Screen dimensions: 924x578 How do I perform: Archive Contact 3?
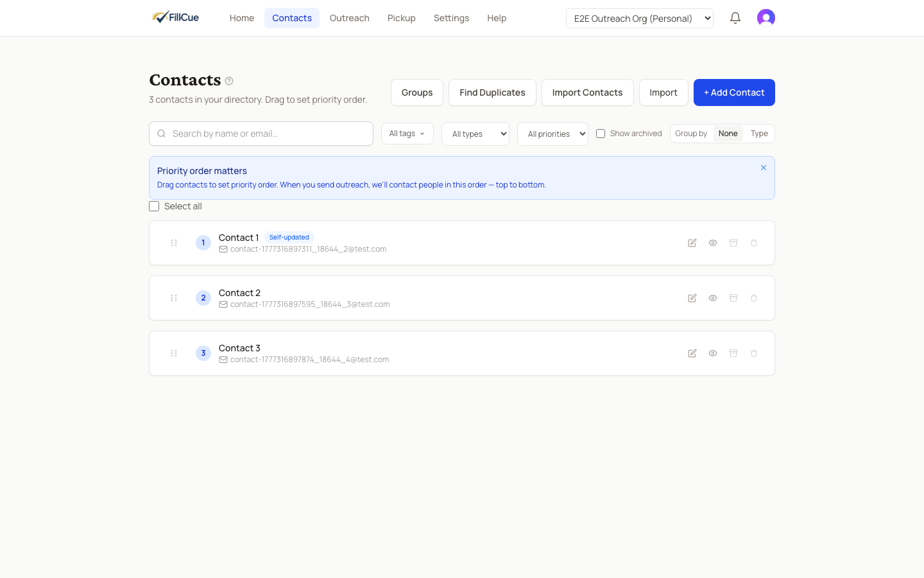coord(733,353)
